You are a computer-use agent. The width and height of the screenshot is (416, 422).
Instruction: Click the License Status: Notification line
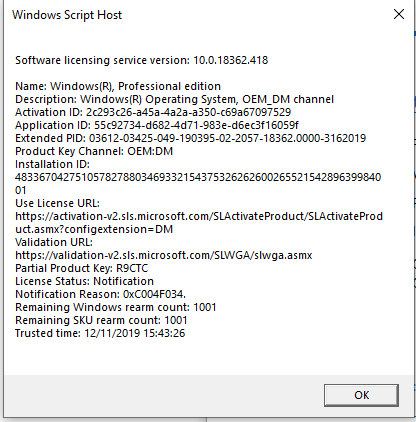(84, 281)
